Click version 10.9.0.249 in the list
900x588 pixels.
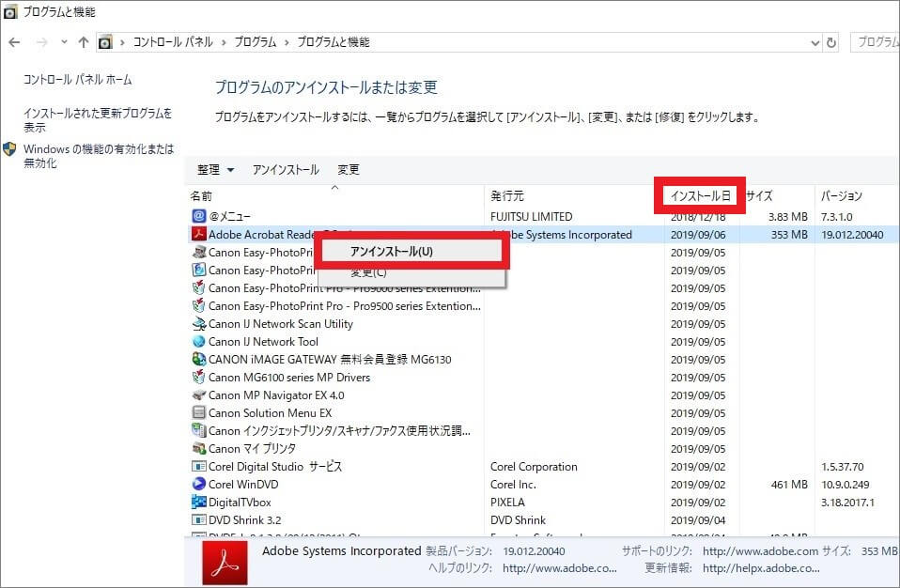[845, 485]
